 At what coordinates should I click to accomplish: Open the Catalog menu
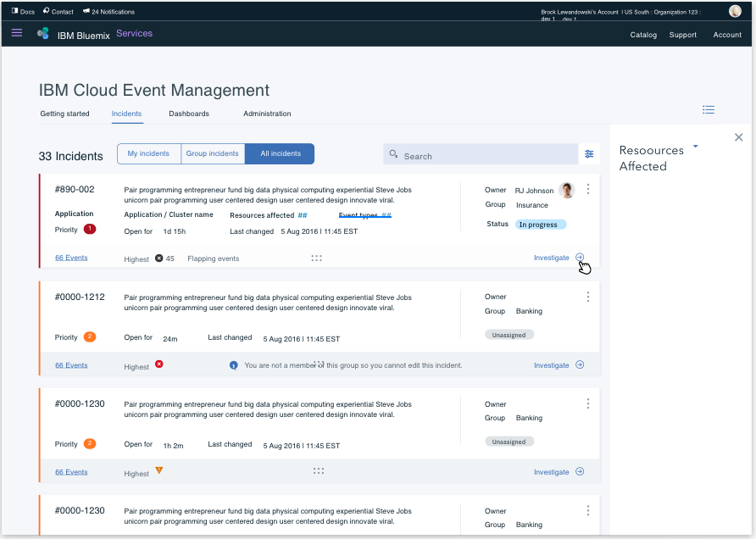click(x=643, y=35)
